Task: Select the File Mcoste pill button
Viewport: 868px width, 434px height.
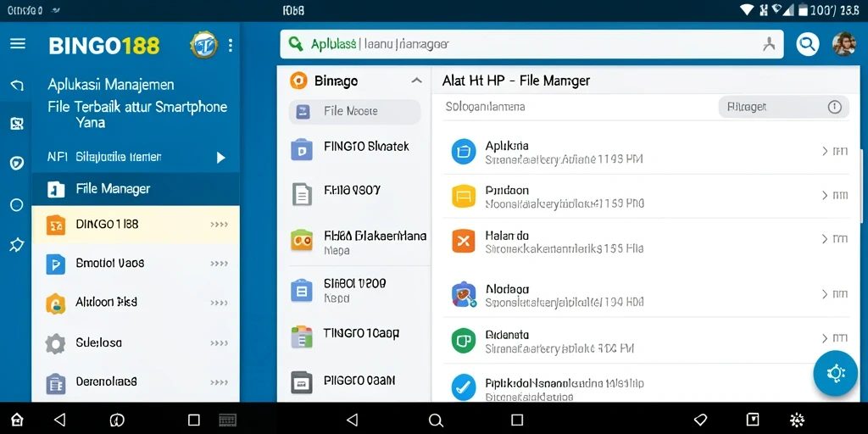Action: (355, 111)
